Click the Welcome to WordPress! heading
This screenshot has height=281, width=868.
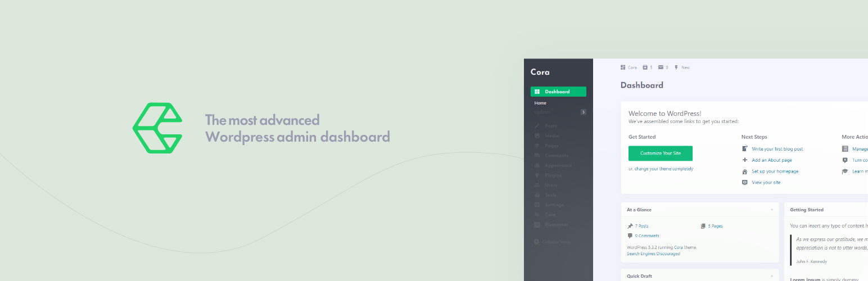[x=665, y=114]
